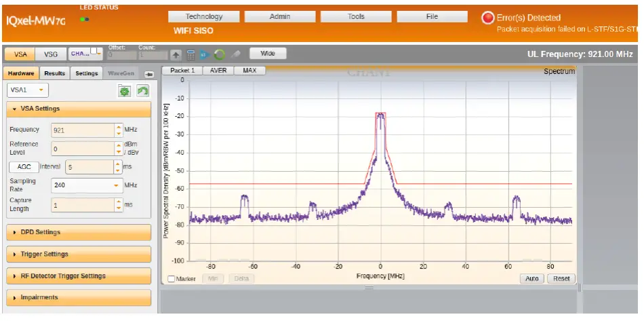Click the graph Reset button
The width and height of the screenshot is (644, 321).
tap(561, 279)
